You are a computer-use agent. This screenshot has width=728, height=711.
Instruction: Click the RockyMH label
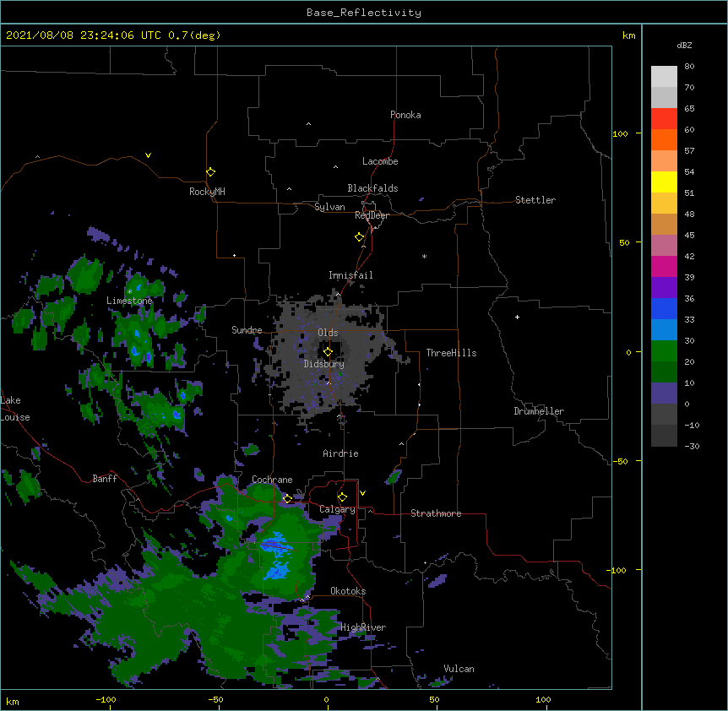coord(207,192)
